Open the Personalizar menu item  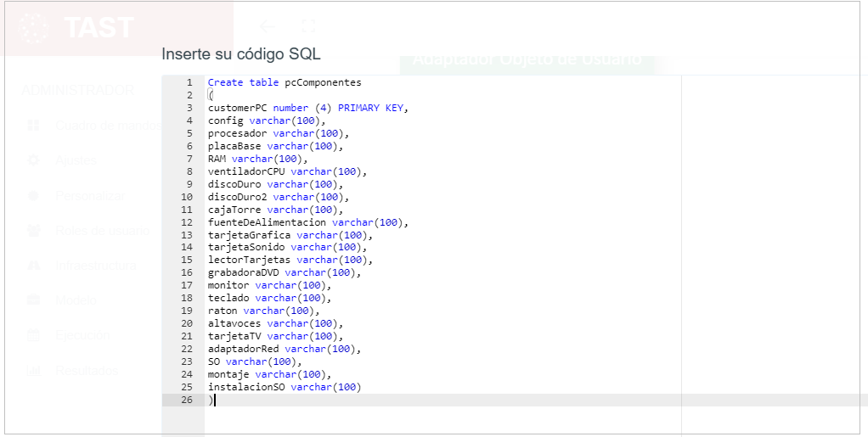(90, 196)
